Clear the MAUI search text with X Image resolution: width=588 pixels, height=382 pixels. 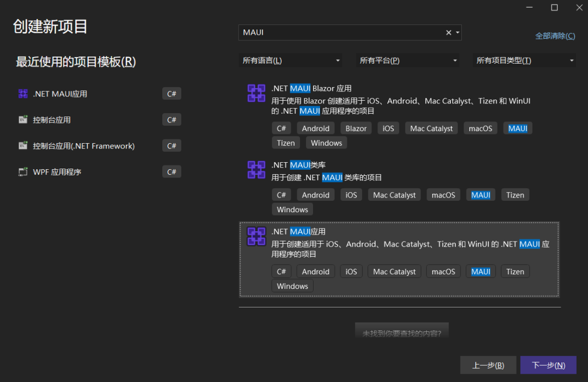(x=449, y=33)
